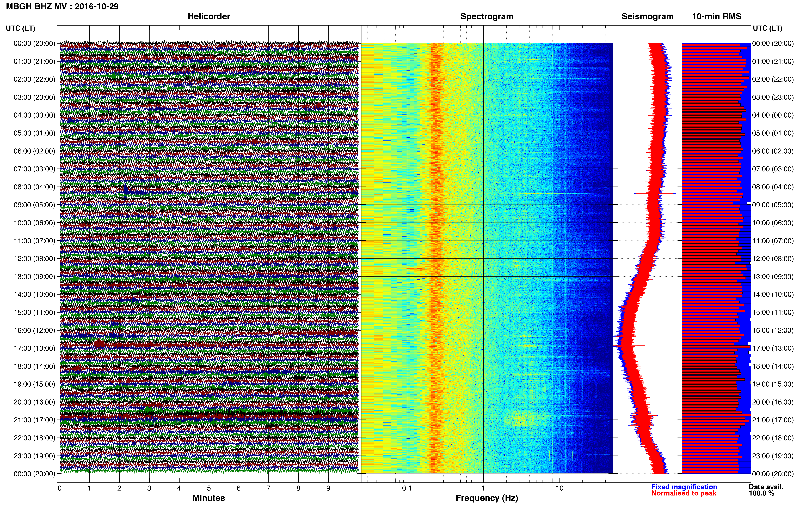Click the 'Normalised to peak' legend text
The width and height of the screenshot is (812, 508).
[684, 493]
